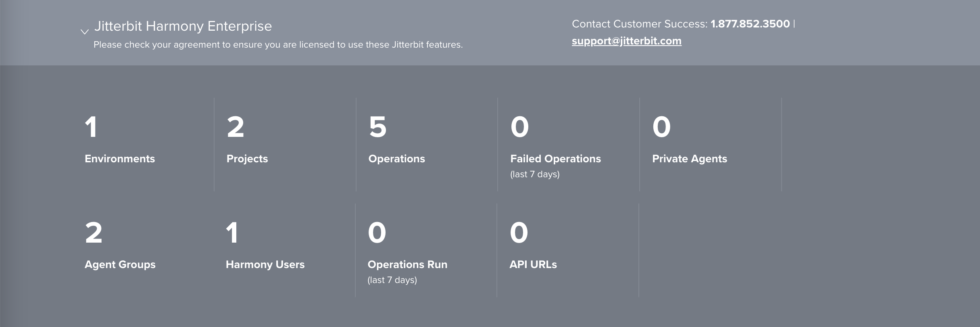Click the Environments count of 1
The image size is (980, 327).
coord(91,127)
